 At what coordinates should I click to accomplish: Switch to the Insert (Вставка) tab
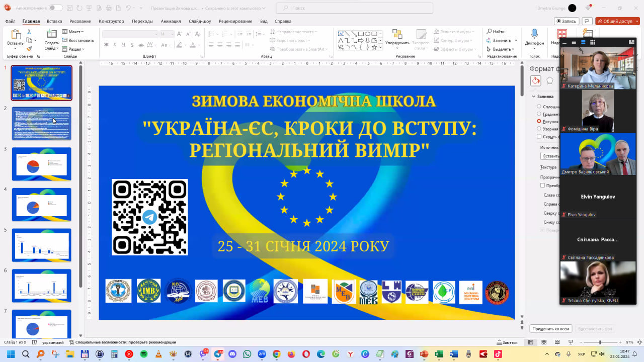(54, 21)
